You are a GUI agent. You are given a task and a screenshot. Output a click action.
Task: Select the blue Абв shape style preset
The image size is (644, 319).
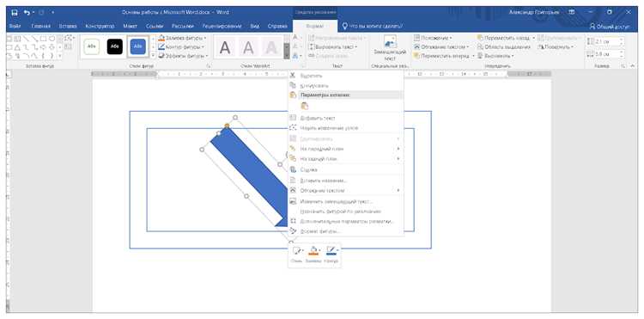point(138,47)
